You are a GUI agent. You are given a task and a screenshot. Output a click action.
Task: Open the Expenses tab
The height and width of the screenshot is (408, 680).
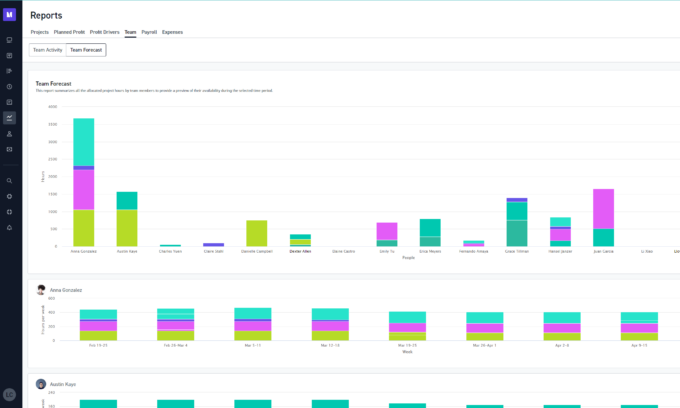point(172,32)
